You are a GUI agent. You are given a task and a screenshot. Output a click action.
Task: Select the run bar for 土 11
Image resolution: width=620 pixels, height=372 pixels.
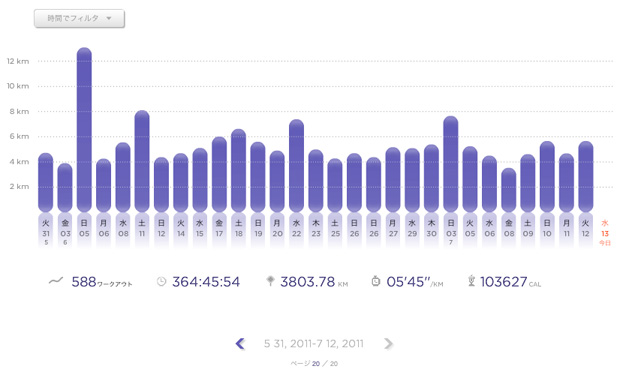142,161
